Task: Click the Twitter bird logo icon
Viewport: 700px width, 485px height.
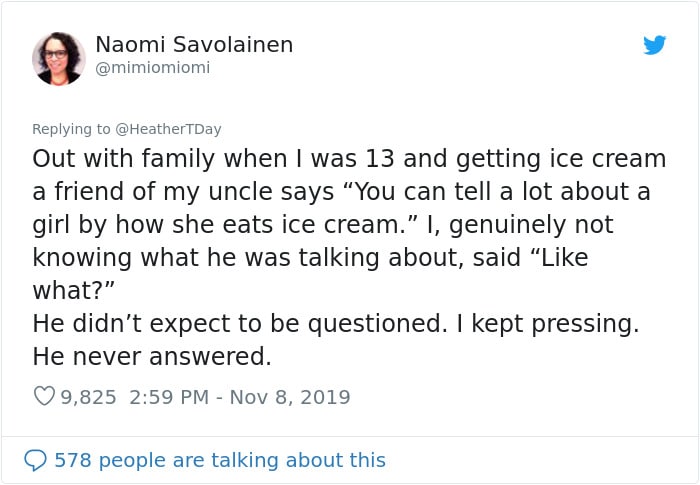Action: (654, 45)
